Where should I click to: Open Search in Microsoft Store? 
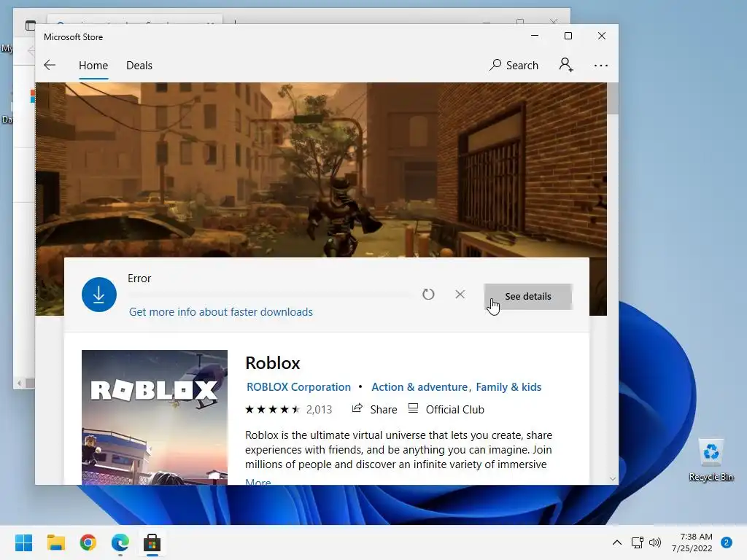pos(514,65)
